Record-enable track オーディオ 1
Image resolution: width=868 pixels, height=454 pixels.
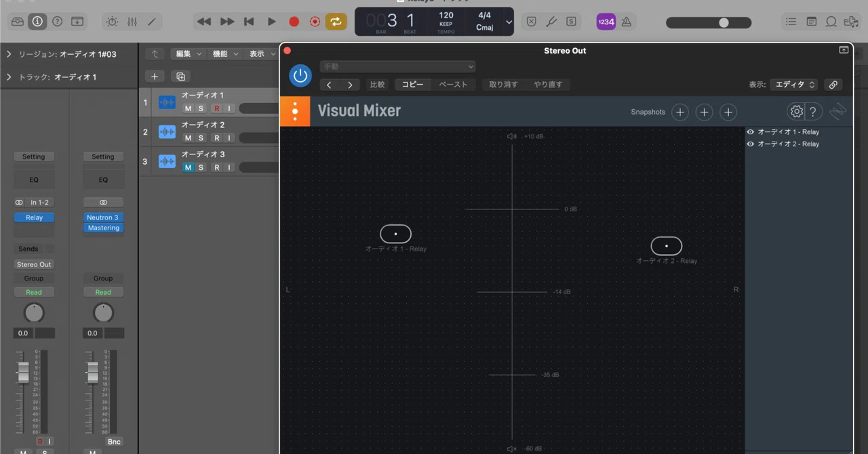tap(216, 108)
